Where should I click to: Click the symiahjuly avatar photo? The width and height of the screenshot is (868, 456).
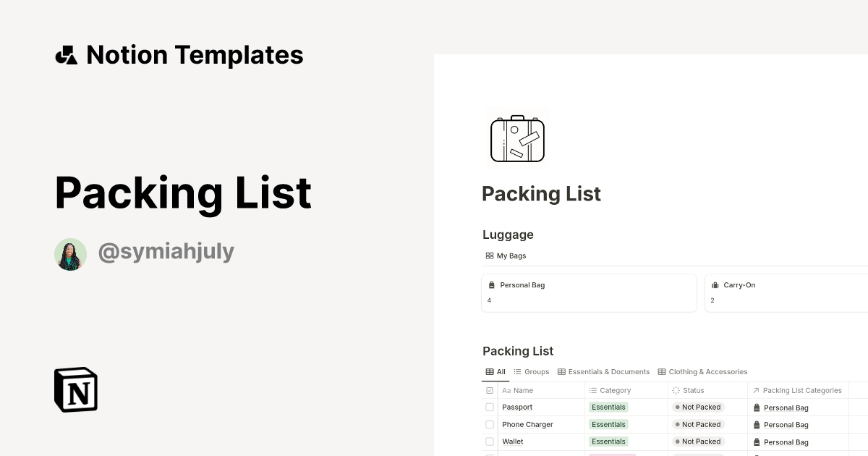(x=70, y=254)
